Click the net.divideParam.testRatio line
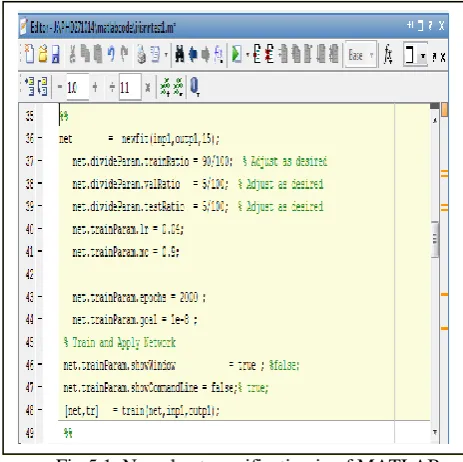 tap(198, 207)
